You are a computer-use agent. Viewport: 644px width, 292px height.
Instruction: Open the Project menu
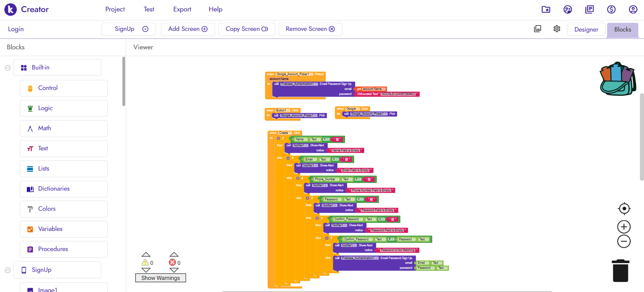115,9
